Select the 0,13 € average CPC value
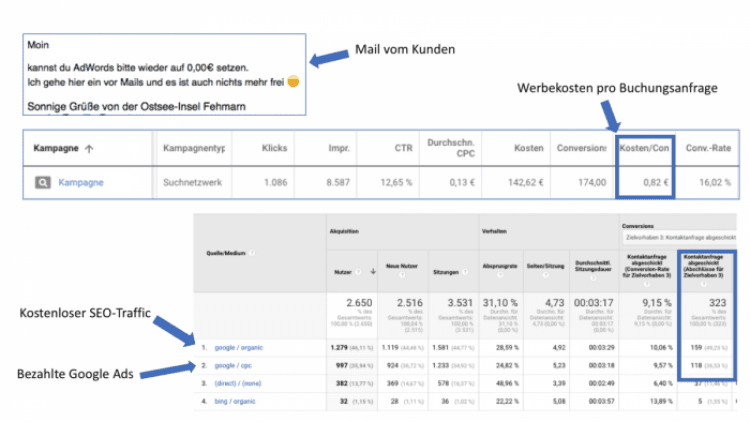Image resolution: width=750 pixels, height=443 pixels. point(462,182)
